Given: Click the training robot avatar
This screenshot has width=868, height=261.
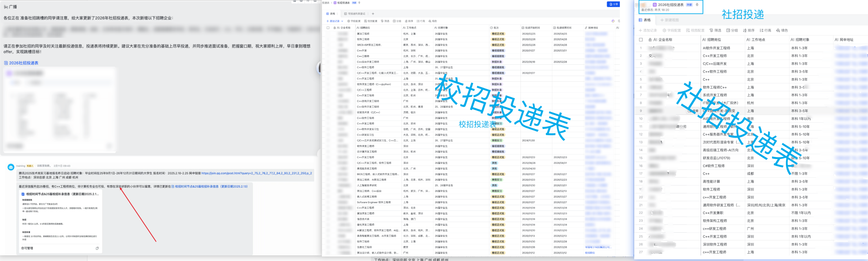Looking at the screenshot, I should coord(11,167).
